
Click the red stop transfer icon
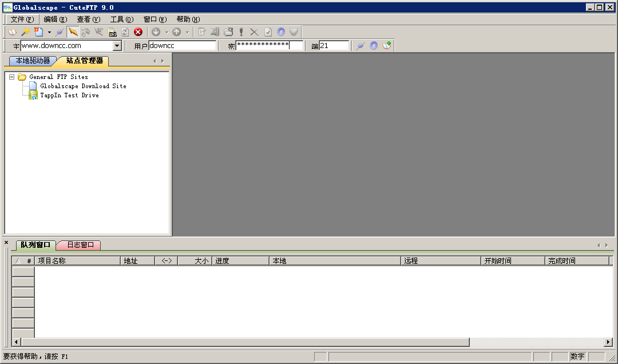(138, 32)
